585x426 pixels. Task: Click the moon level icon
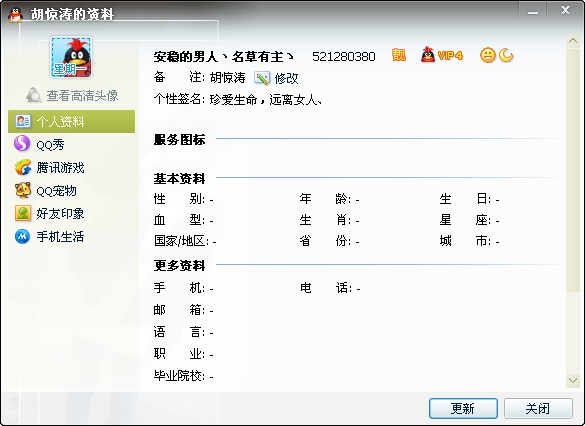(506, 55)
